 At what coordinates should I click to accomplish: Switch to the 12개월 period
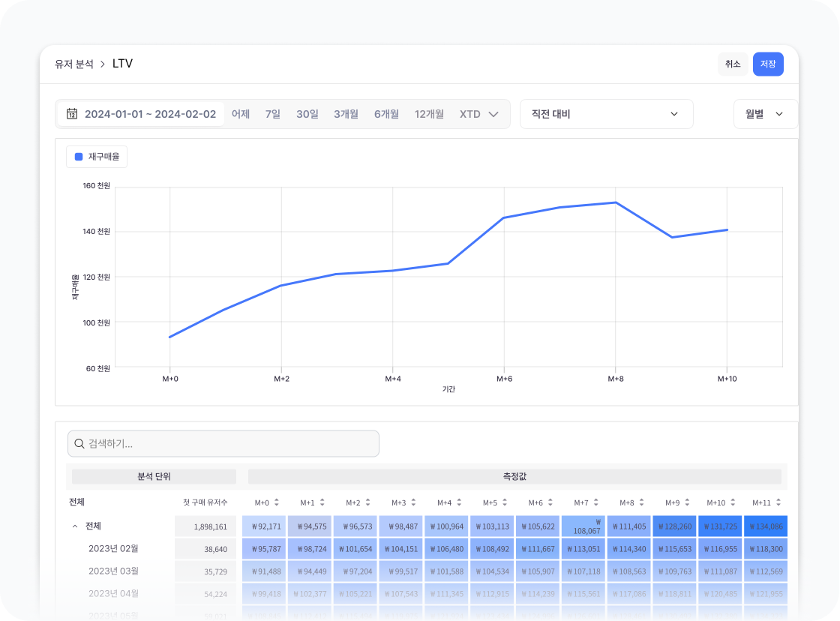pos(429,114)
